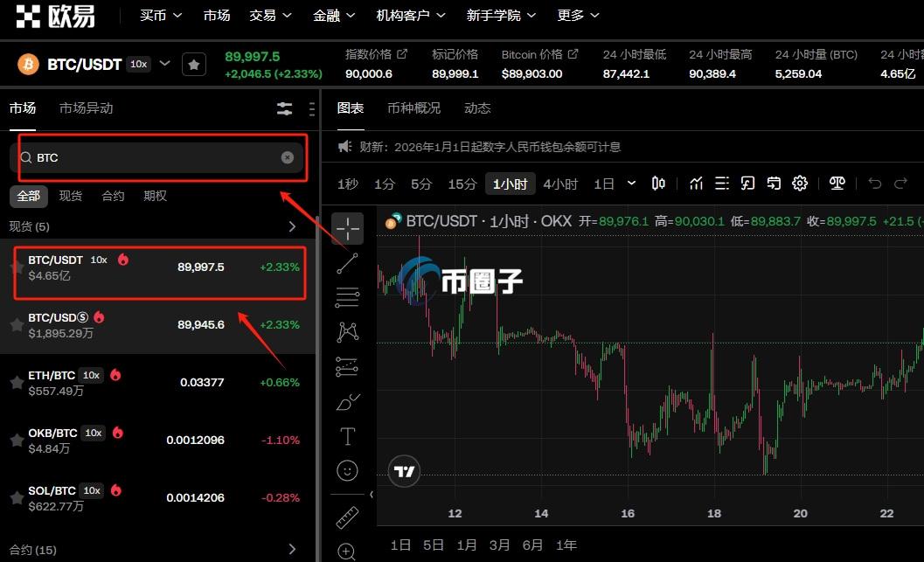This screenshot has height=562, width=924.
Task: Open chart settings gear
Action: point(800,184)
